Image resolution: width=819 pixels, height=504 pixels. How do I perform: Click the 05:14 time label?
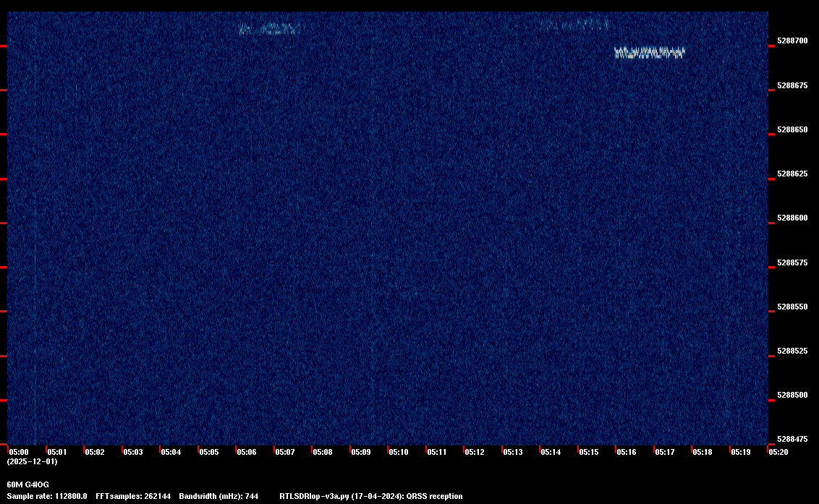551,452
